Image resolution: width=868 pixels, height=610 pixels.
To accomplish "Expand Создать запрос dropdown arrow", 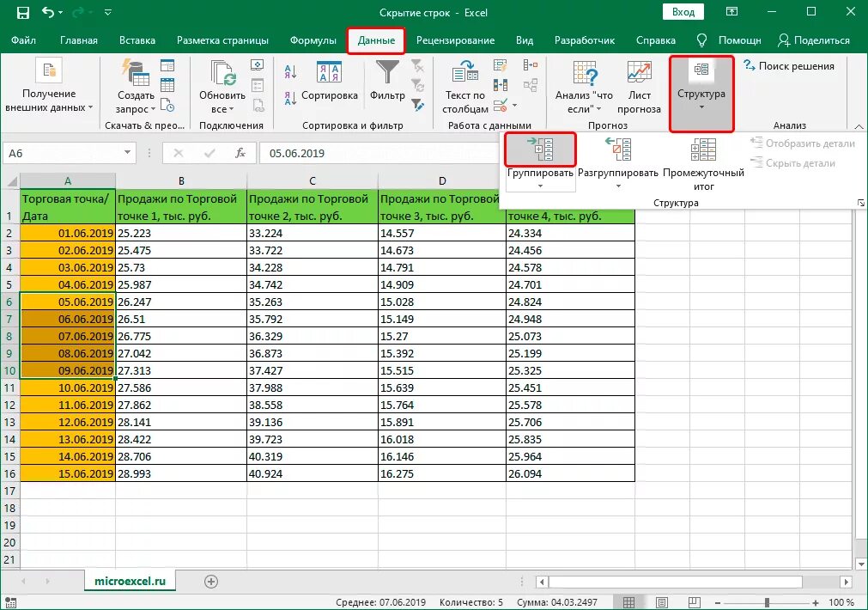I will coord(154,109).
